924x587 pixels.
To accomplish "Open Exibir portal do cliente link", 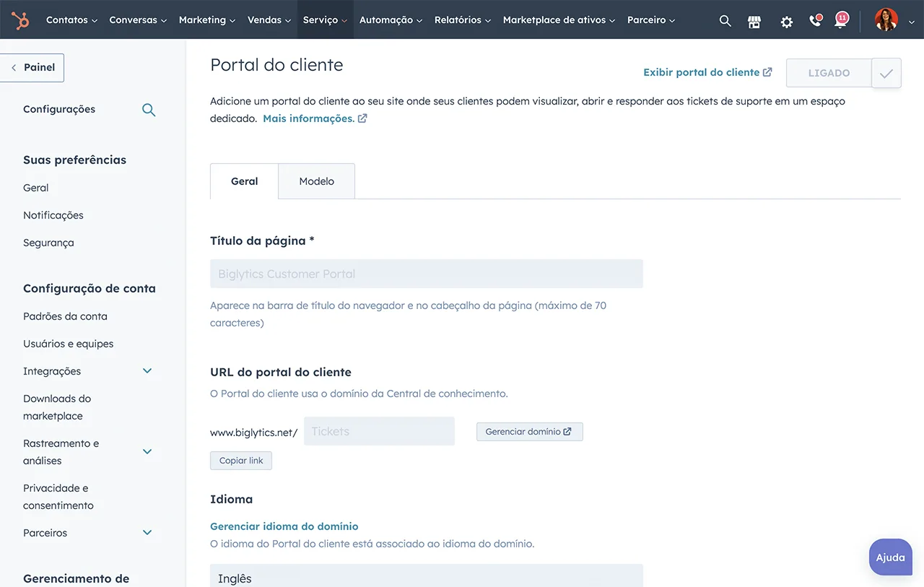I will coord(707,72).
